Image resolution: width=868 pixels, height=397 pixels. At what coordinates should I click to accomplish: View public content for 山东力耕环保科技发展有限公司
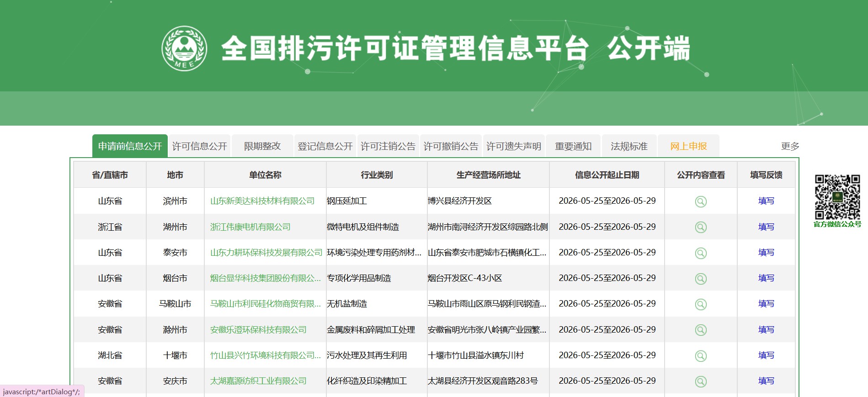[701, 253]
